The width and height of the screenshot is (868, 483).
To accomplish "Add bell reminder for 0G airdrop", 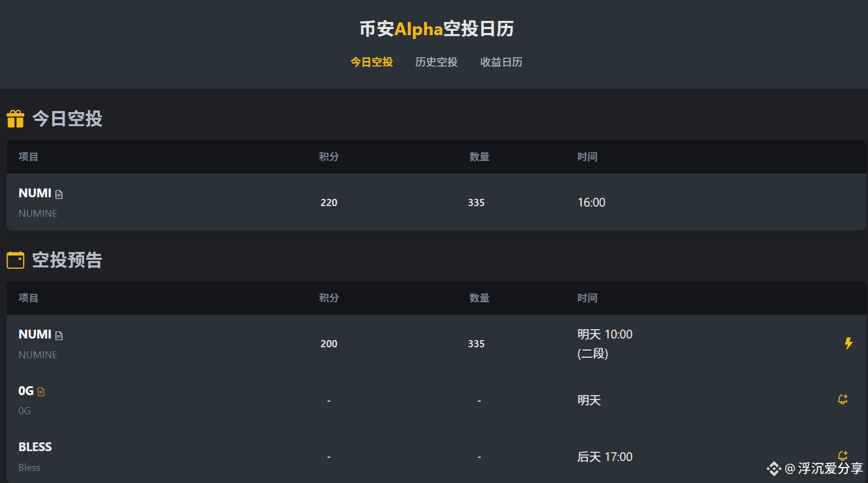I will (843, 399).
